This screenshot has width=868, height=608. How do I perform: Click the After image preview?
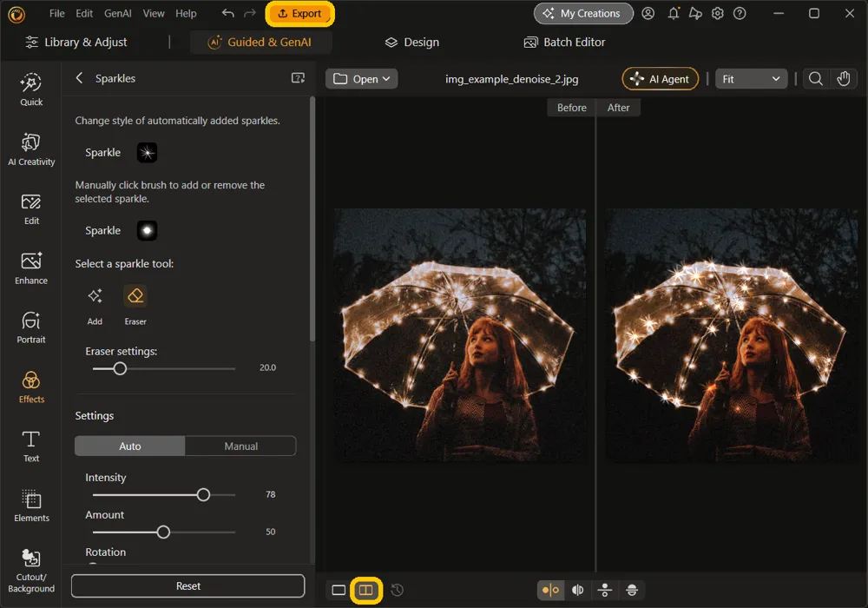coord(731,335)
